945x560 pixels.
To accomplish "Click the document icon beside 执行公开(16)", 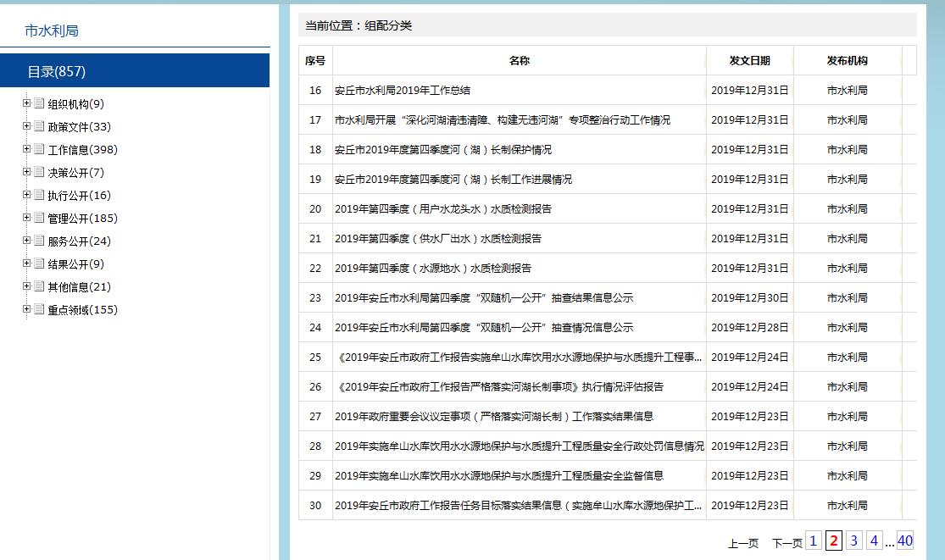I will pos(39,195).
